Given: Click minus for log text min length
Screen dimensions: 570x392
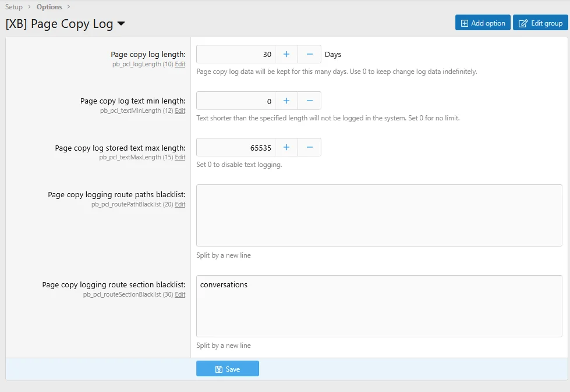Looking at the screenshot, I should [x=309, y=101].
